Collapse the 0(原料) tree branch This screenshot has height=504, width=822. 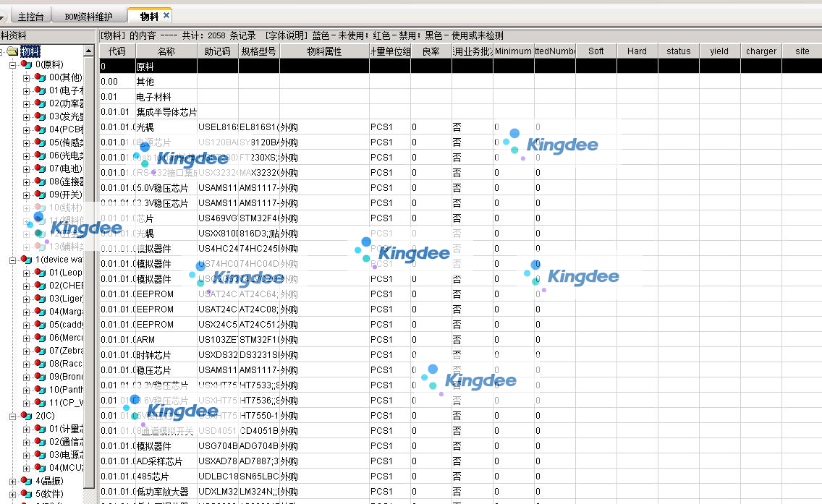(x=13, y=64)
